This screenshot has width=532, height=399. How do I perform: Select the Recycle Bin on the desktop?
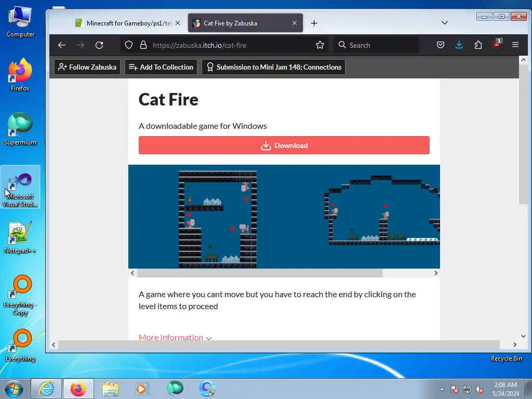click(x=506, y=358)
